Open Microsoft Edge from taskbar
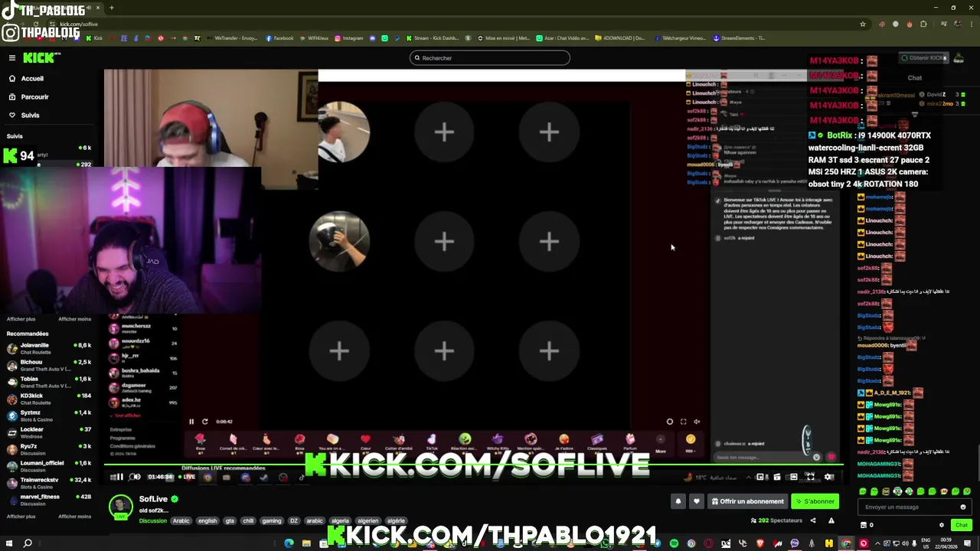 (x=289, y=543)
